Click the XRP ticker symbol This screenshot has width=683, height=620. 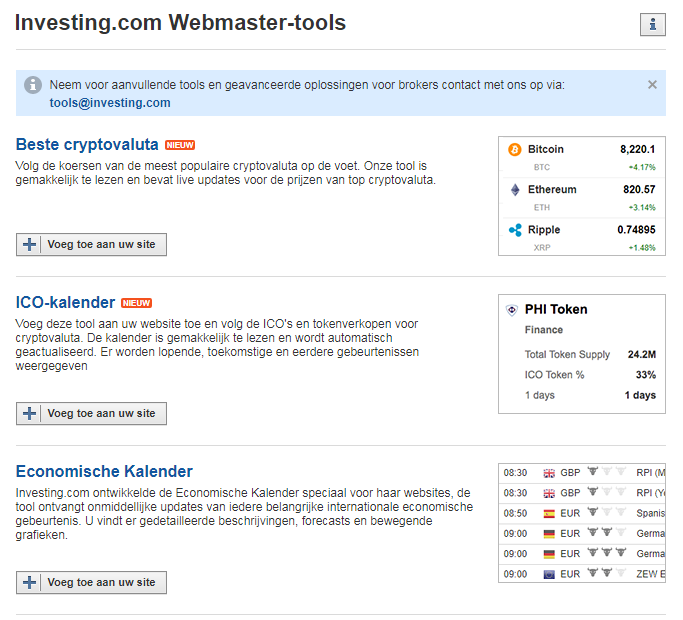(542, 247)
